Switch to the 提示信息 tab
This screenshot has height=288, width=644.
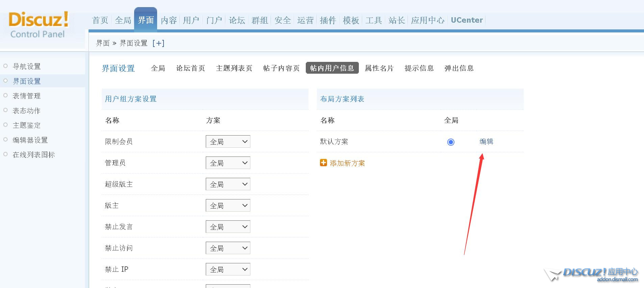[x=419, y=68]
